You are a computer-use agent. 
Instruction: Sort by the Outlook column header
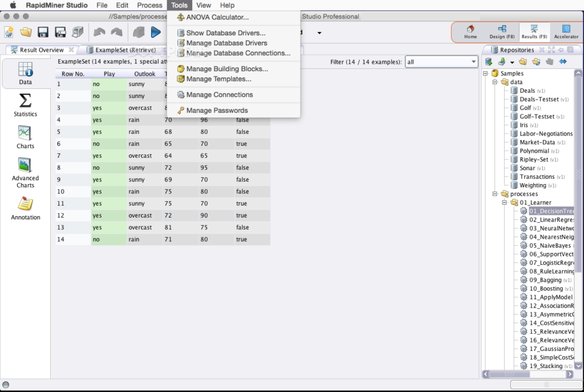[x=144, y=74]
